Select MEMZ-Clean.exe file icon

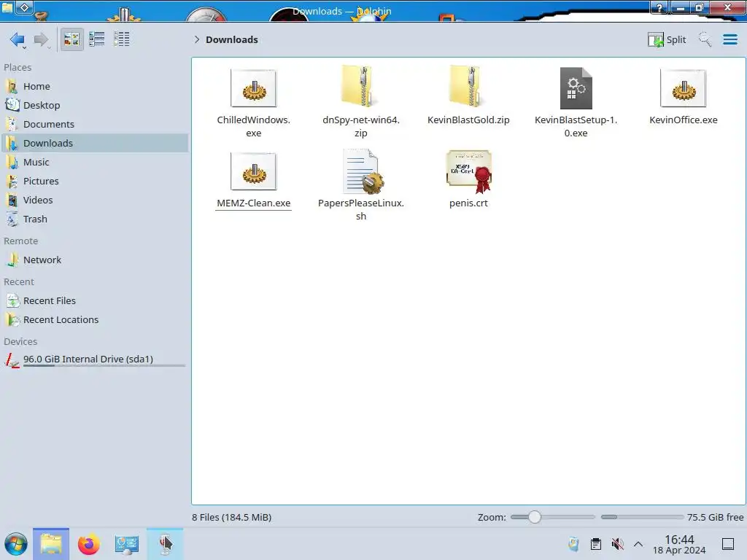pyautogui.click(x=253, y=171)
